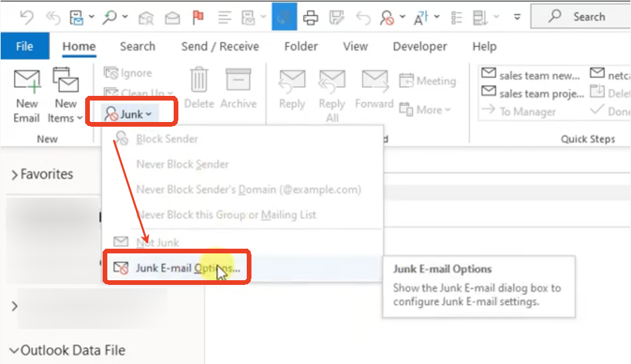Run the 'sales team proje...' quick step
Viewport: 631px width, 364px height.
(x=533, y=93)
